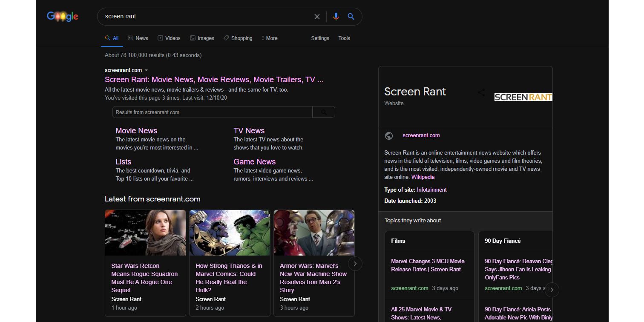
Task: Open the More search categories dropdown
Action: (269, 38)
